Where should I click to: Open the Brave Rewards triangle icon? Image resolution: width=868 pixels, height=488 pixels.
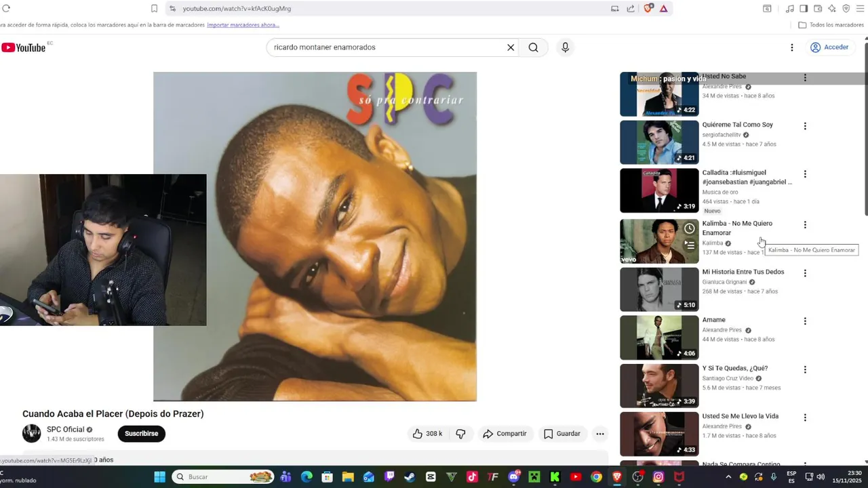pos(663,8)
